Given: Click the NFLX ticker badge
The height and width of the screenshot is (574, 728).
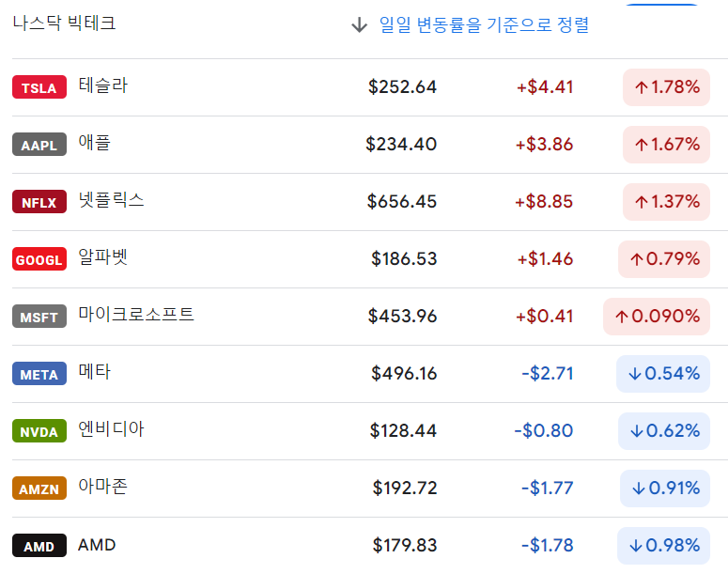Looking at the screenshot, I should (39, 202).
